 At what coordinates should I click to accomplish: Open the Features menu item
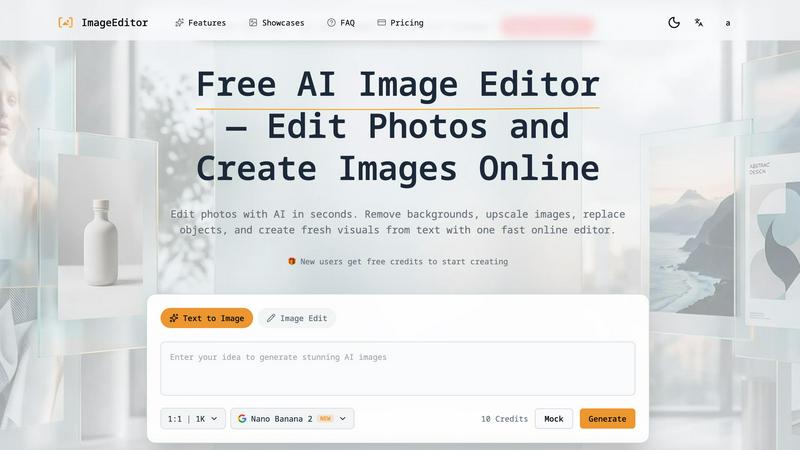coord(201,22)
